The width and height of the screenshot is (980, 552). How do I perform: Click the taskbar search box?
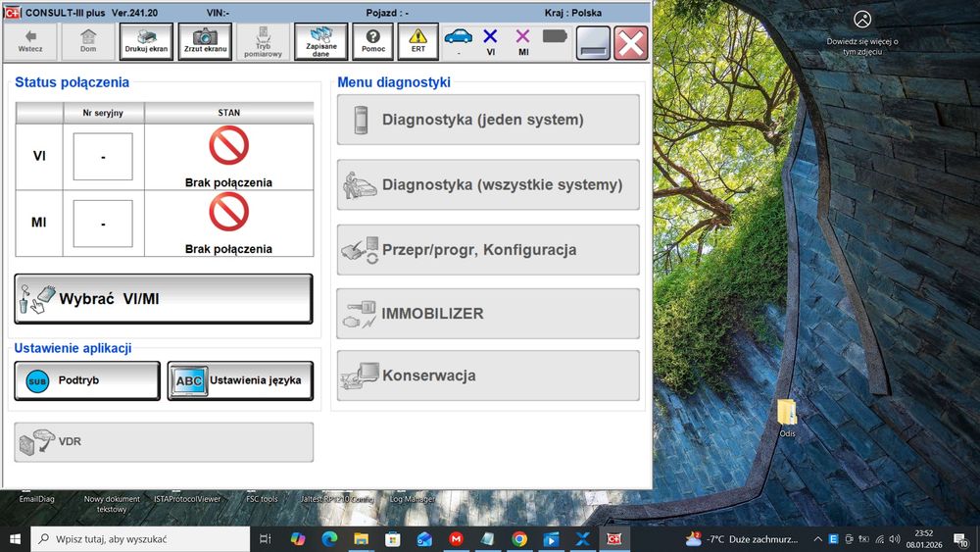(x=140, y=539)
